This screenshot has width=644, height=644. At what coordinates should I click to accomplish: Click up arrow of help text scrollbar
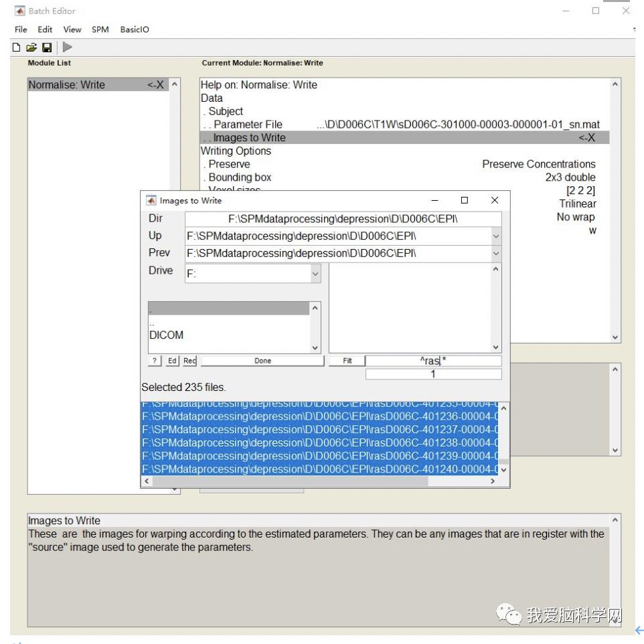(615, 520)
